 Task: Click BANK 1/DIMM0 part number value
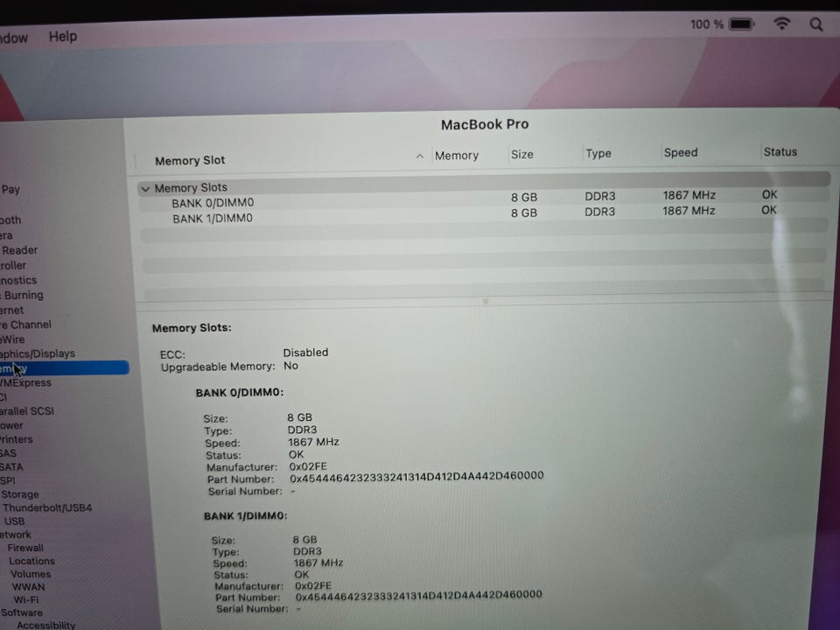coord(418,596)
